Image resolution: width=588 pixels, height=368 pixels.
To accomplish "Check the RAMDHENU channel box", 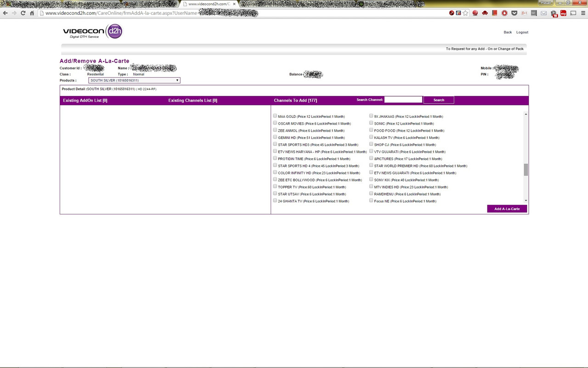I will 371,194.
